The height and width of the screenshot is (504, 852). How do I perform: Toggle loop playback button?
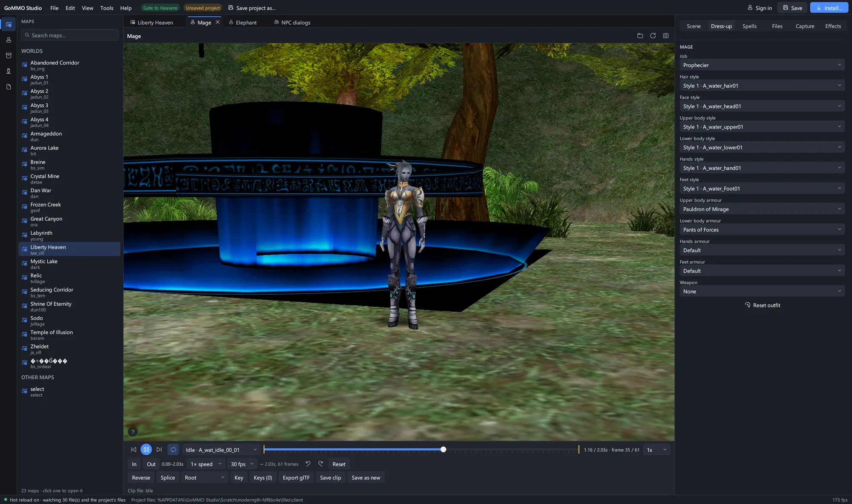(x=173, y=450)
